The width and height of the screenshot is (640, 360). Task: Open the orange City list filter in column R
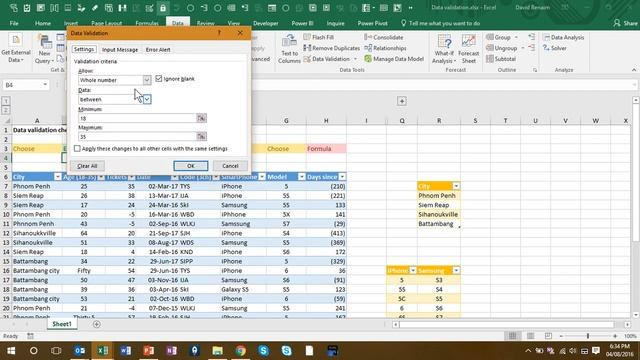pyautogui.click(x=456, y=186)
